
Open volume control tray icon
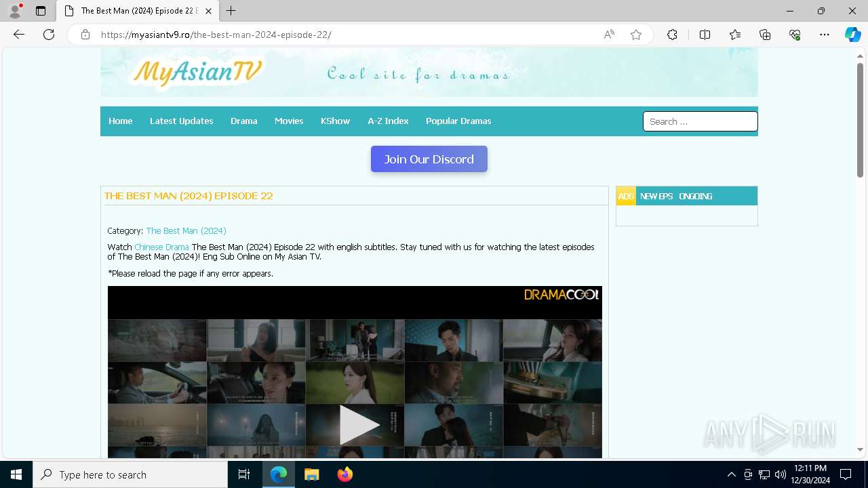click(x=781, y=474)
